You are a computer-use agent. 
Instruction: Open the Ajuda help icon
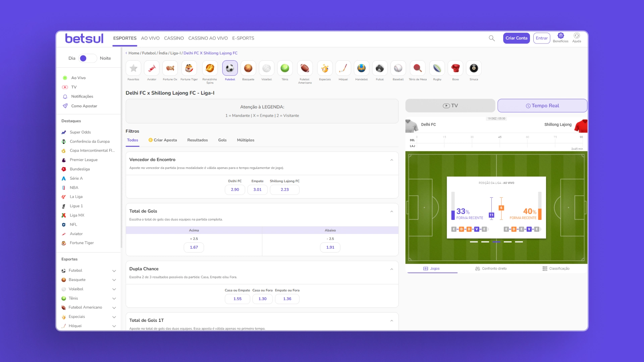click(577, 36)
